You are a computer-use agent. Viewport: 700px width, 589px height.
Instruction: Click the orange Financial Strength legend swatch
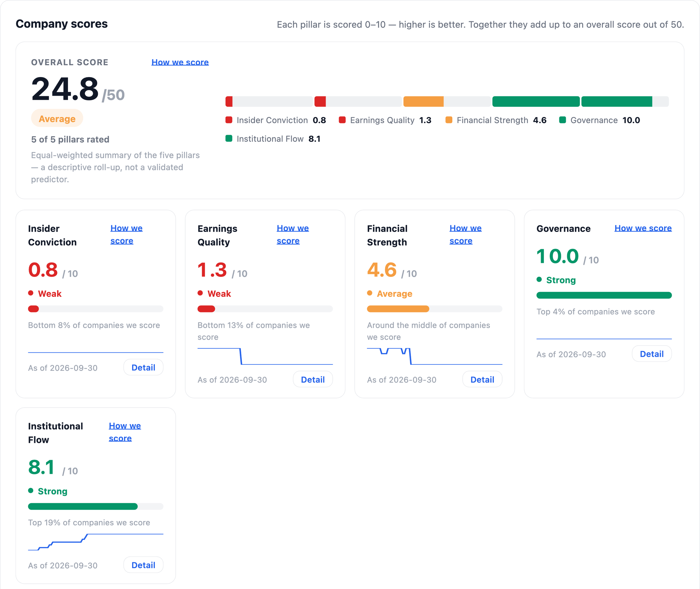[449, 120]
